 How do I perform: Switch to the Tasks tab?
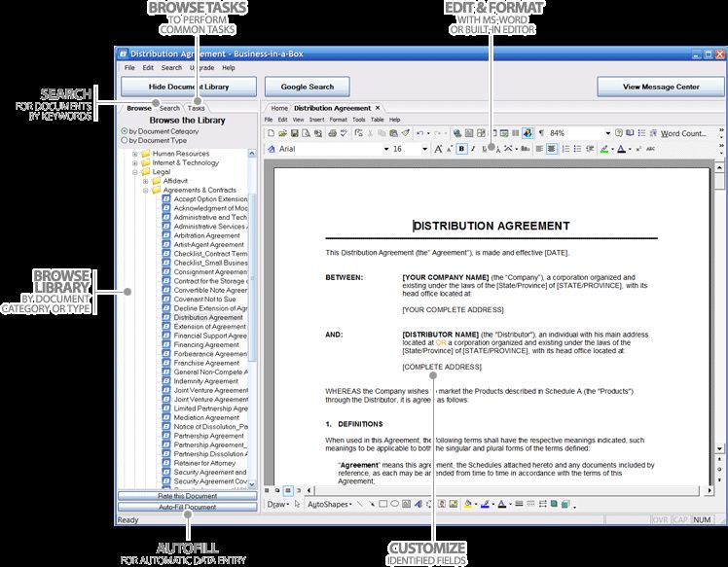click(196, 108)
